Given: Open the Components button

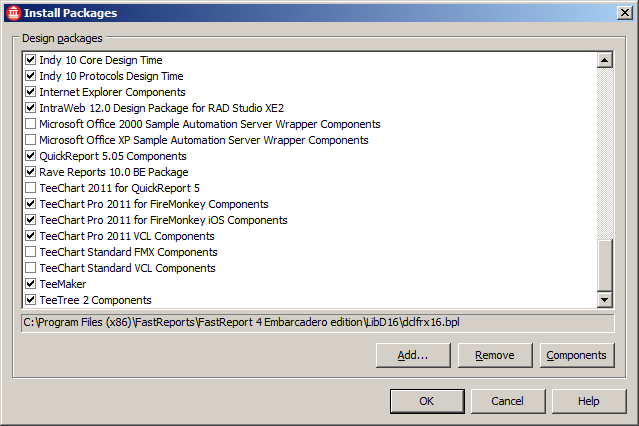Looking at the screenshot, I should pos(577,355).
